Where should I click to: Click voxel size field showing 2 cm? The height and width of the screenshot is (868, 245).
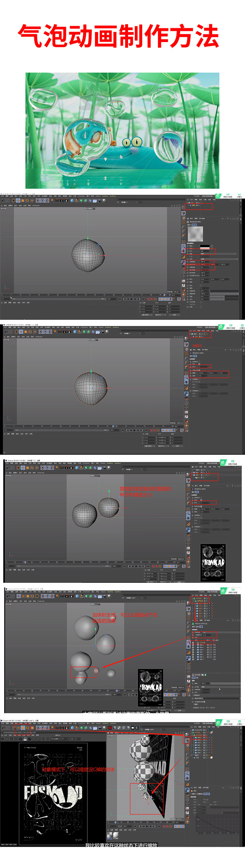[x=207, y=635]
